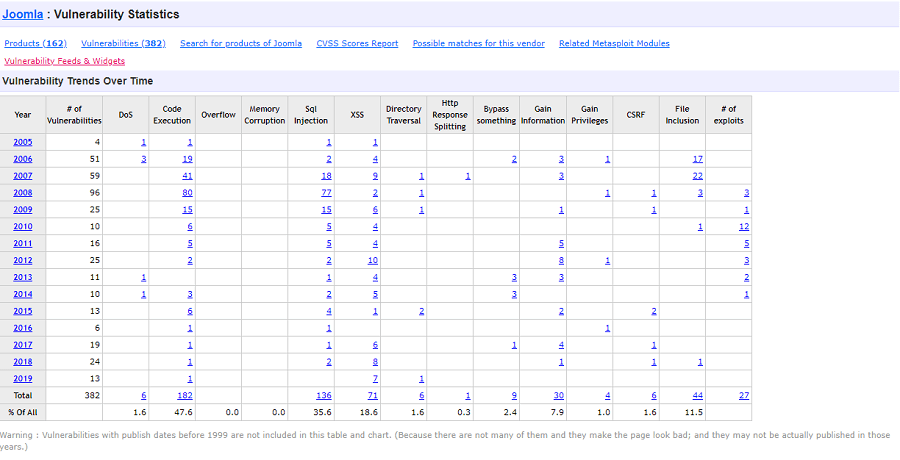Viewport: 900px width, 460px height.
Task: Click the Memory Corruption column header
Action: click(265, 115)
